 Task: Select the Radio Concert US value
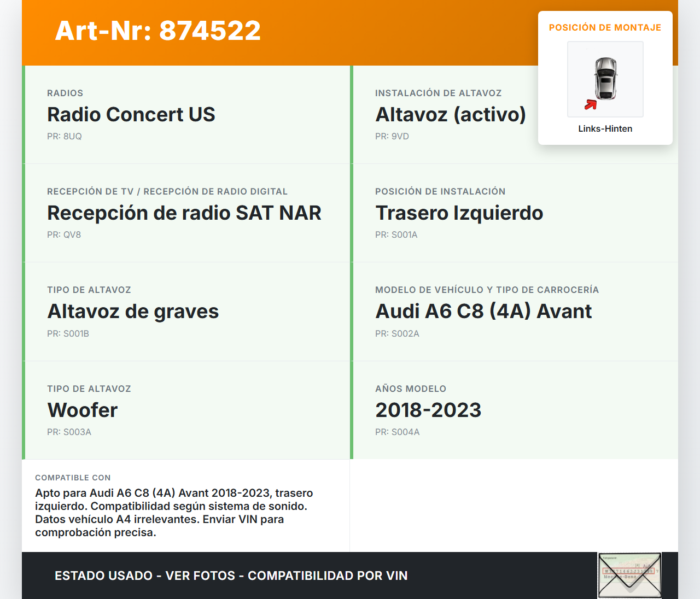(131, 115)
